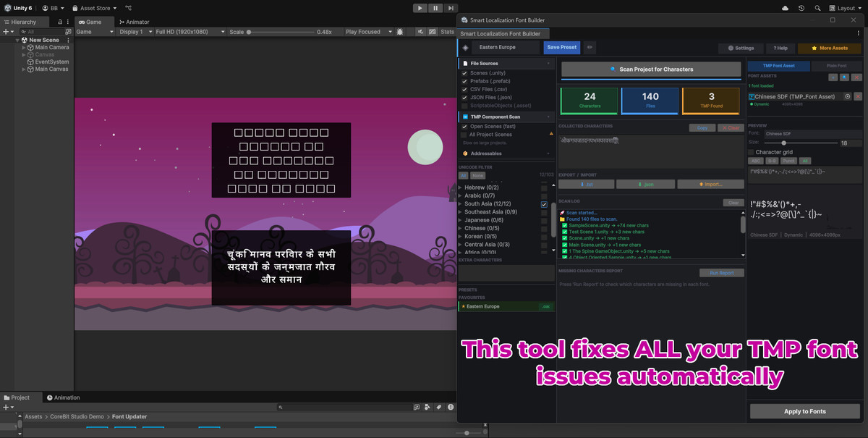Lock the Hierarchy panel with padlock icon

[x=60, y=22]
